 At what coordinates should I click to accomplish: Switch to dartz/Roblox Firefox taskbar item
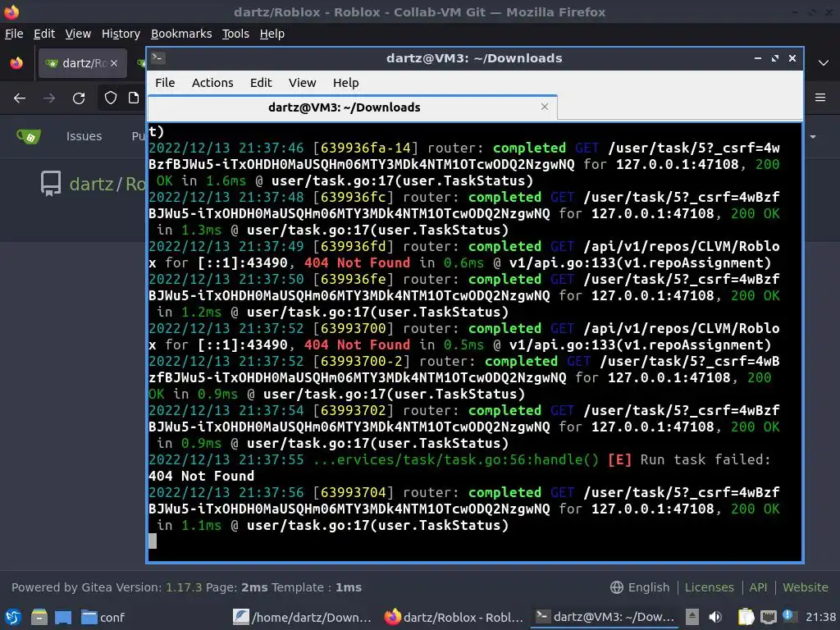click(x=454, y=617)
